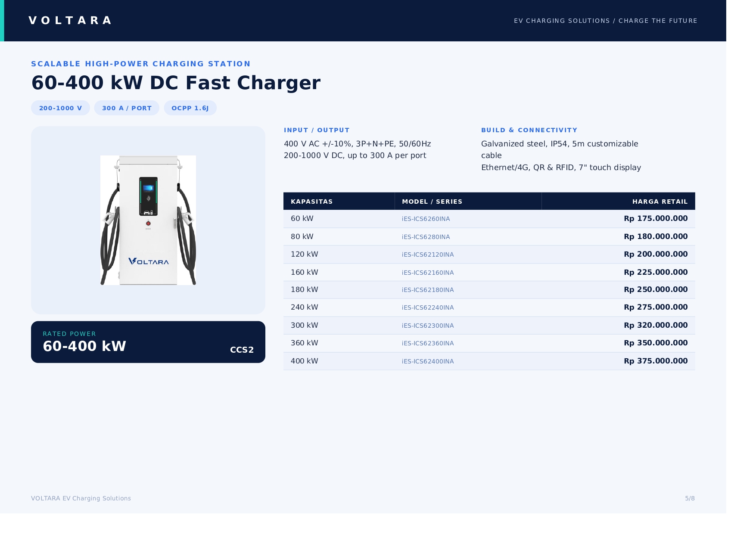Screen dimensions: 756x534
Task: Click the Ethernet/4G, QR & RFID line
Action: click(x=561, y=168)
